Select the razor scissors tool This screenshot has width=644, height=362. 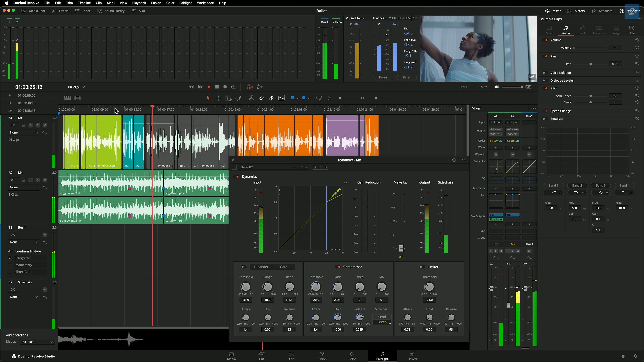click(x=251, y=98)
